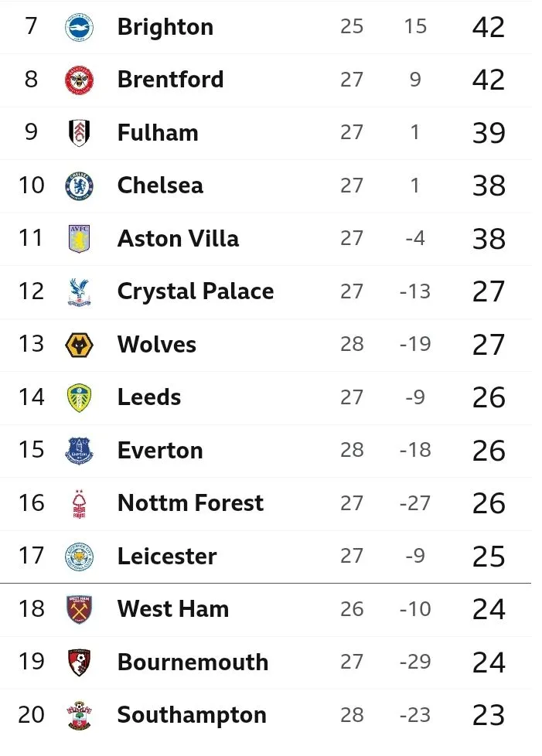Tap the Aston Villa badge
This screenshot has height=756, width=542.
pos(79,239)
